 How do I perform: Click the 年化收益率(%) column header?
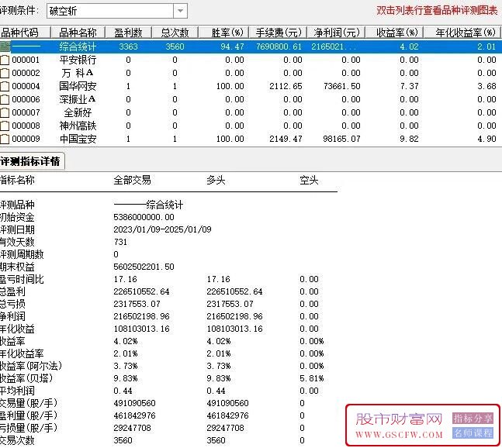pos(462,33)
